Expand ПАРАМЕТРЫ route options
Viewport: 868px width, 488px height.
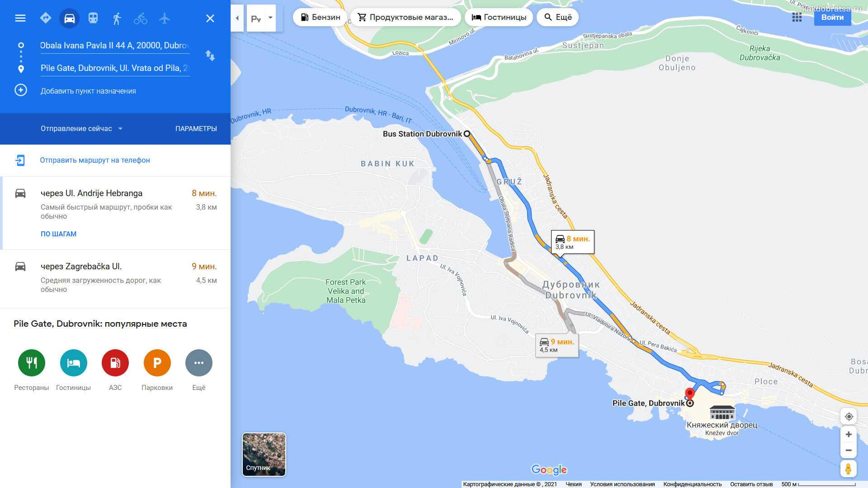click(x=196, y=129)
